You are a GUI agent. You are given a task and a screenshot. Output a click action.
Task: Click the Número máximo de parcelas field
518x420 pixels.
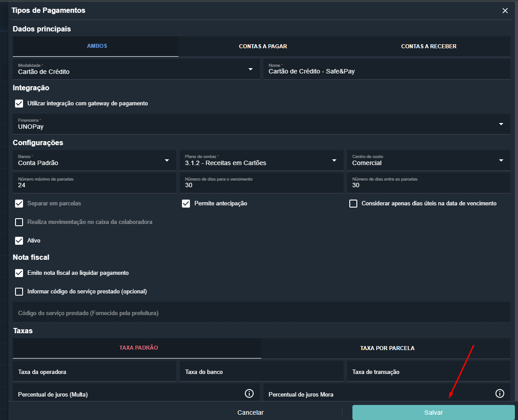(x=94, y=183)
